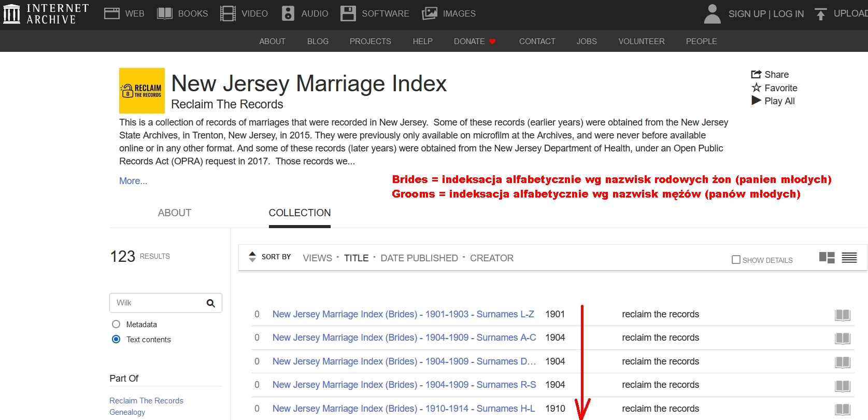
Task: Sort results by Views
Action: (318, 258)
